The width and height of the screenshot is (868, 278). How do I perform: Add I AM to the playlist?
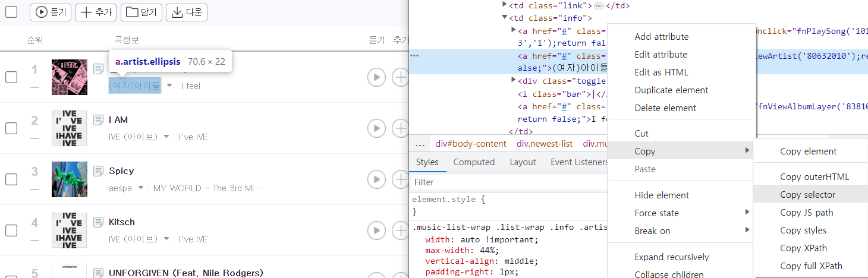401,128
